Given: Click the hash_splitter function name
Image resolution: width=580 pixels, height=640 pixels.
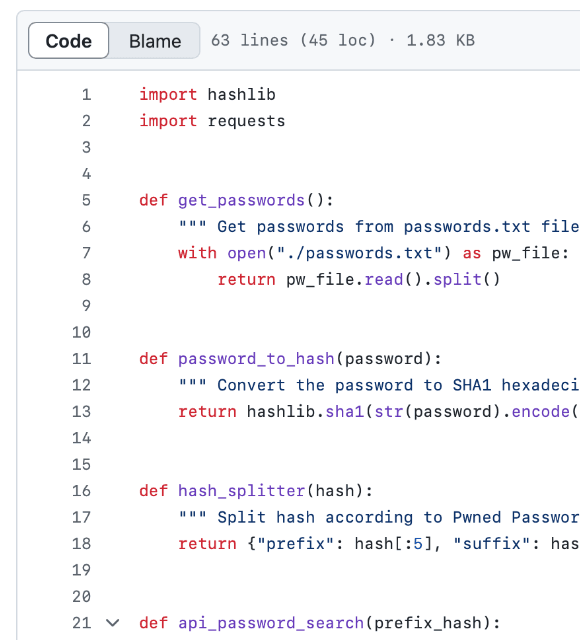Looking at the screenshot, I should click(241, 491).
